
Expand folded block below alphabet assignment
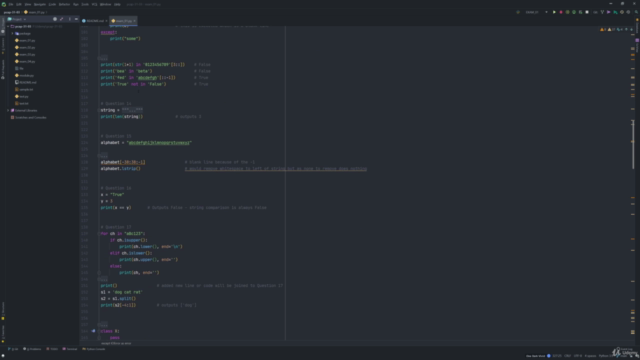[104, 156]
